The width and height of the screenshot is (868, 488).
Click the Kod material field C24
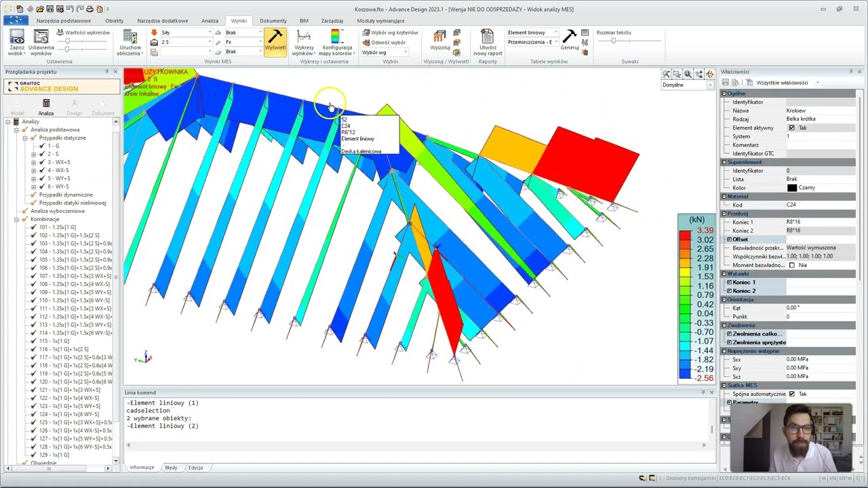[820, 205]
